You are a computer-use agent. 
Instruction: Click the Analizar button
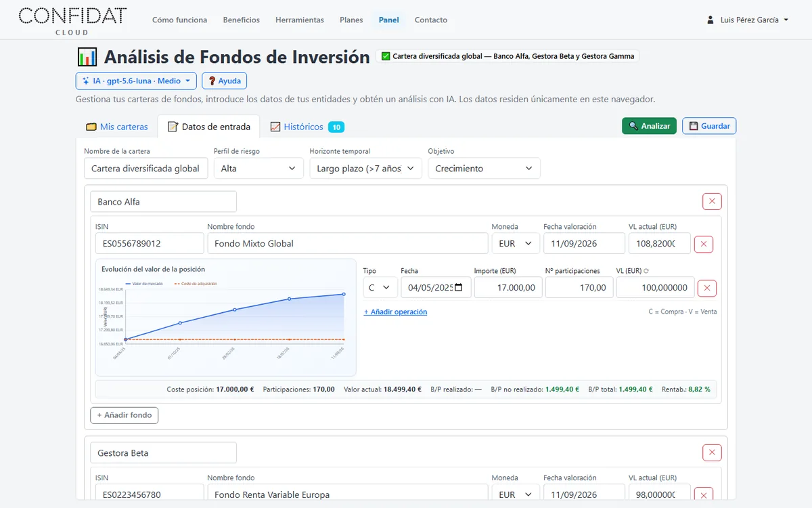(649, 126)
